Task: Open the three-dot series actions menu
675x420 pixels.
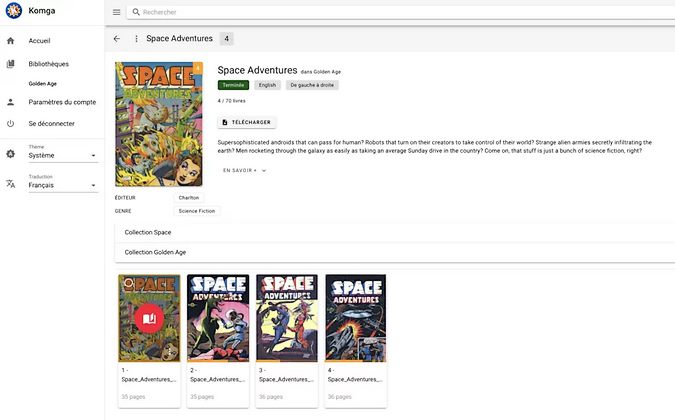Action: tap(136, 39)
